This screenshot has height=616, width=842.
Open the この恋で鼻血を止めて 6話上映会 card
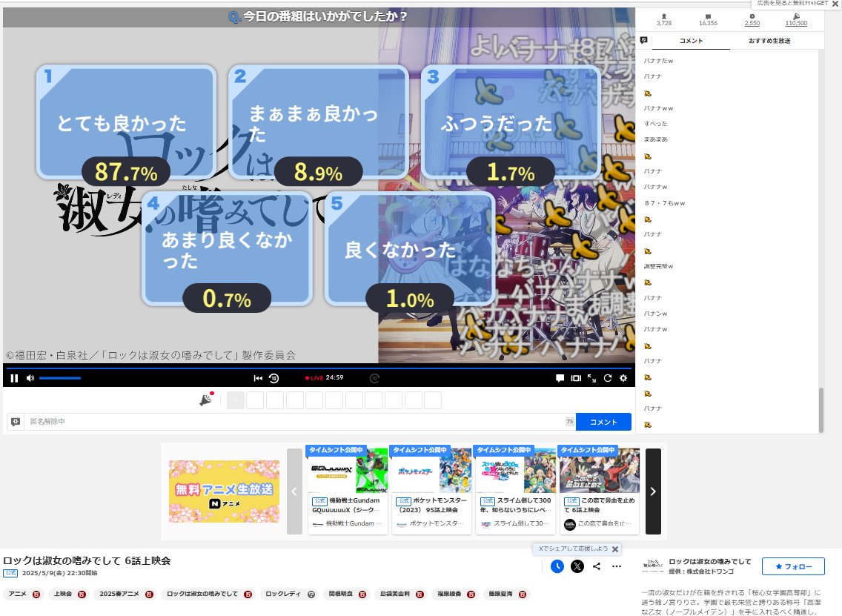[x=600, y=490]
